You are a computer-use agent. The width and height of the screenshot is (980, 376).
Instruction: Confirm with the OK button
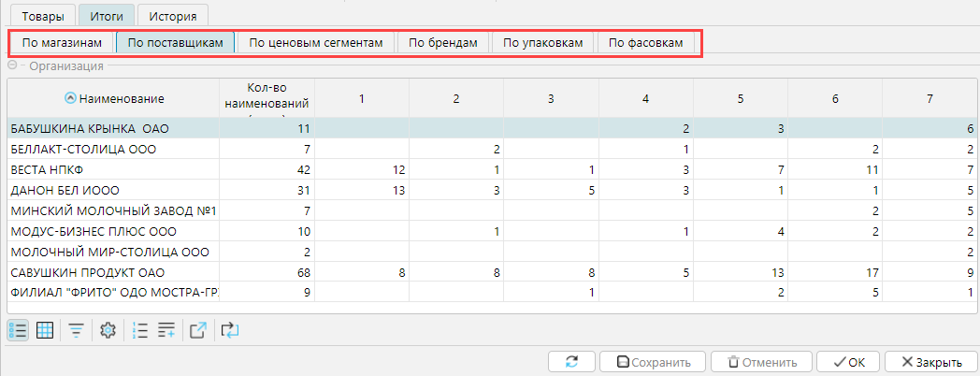point(847,362)
